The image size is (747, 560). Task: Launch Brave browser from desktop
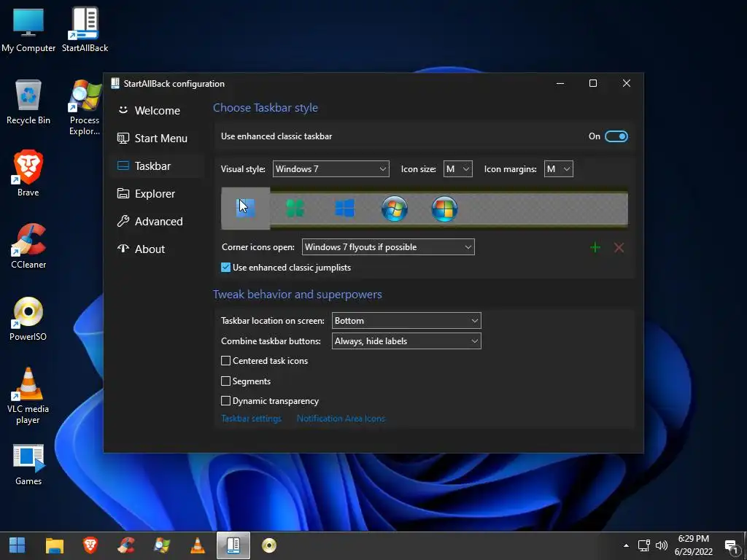pyautogui.click(x=28, y=174)
